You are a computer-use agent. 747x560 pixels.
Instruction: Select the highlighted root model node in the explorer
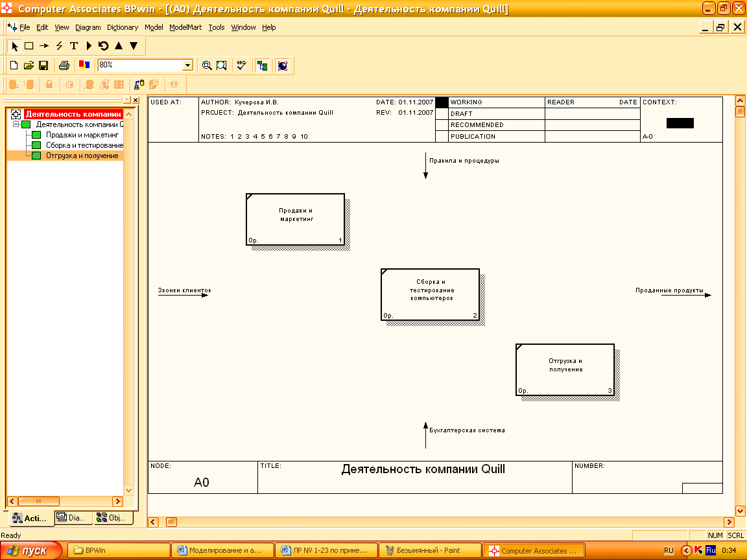click(73, 114)
